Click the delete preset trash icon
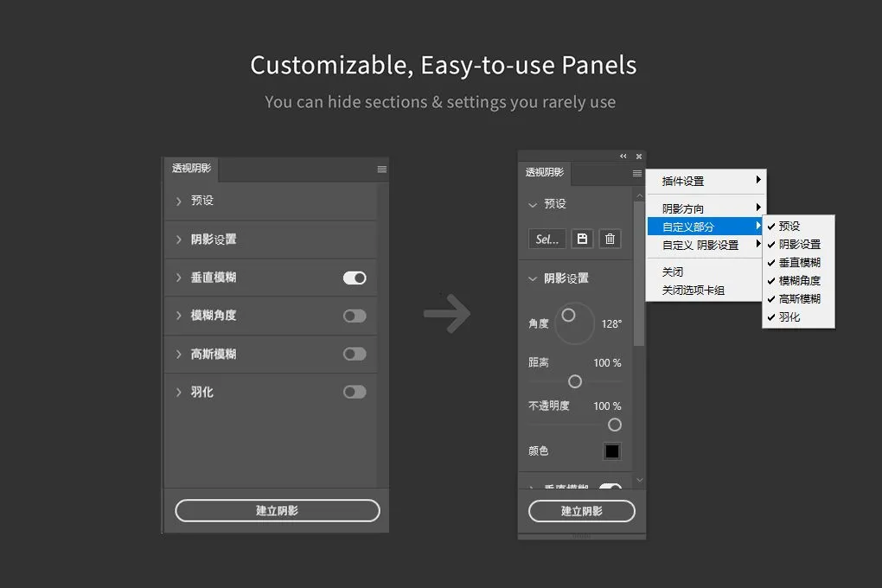Viewport: 882px width, 588px height. pyautogui.click(x=610, y=239)
